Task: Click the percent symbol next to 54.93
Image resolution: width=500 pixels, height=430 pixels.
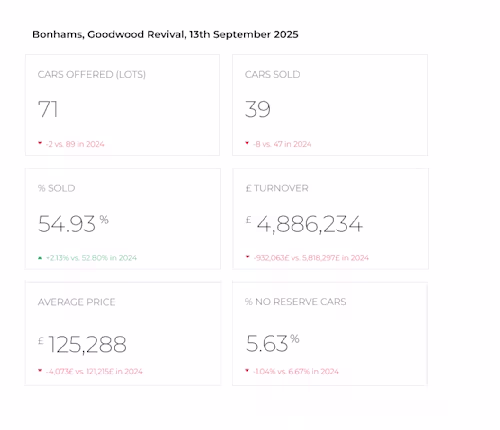Action: (104, 220)
